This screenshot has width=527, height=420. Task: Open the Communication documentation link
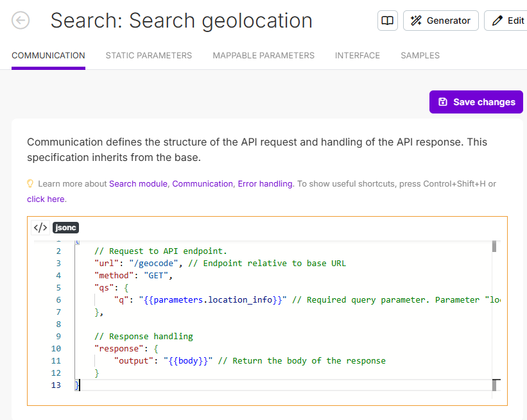202,184
